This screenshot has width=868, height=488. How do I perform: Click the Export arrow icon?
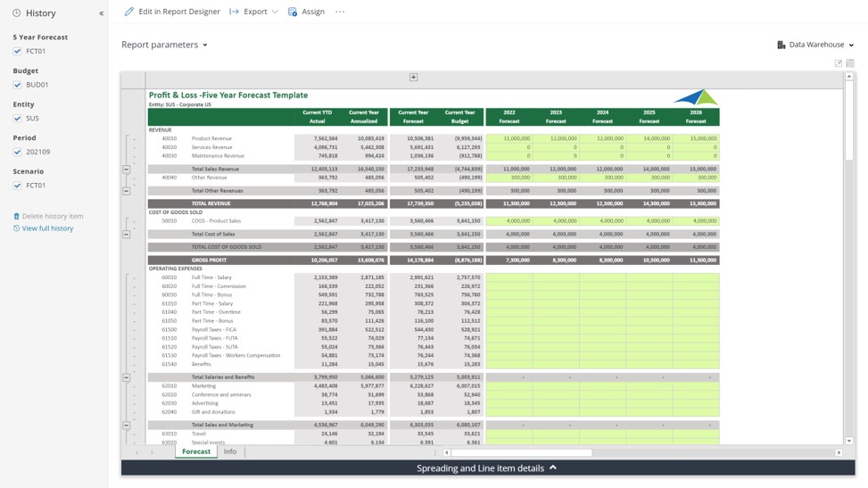[234, 12]
